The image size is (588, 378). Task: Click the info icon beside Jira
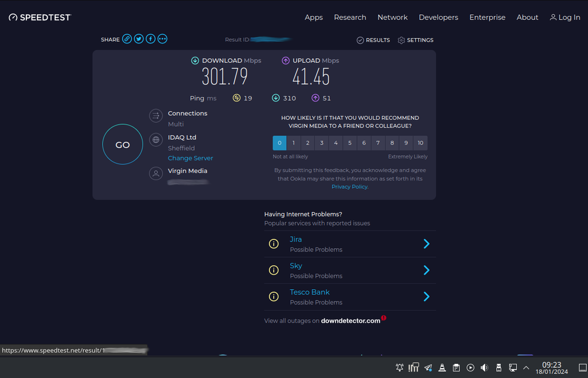(x=274, y=244)
